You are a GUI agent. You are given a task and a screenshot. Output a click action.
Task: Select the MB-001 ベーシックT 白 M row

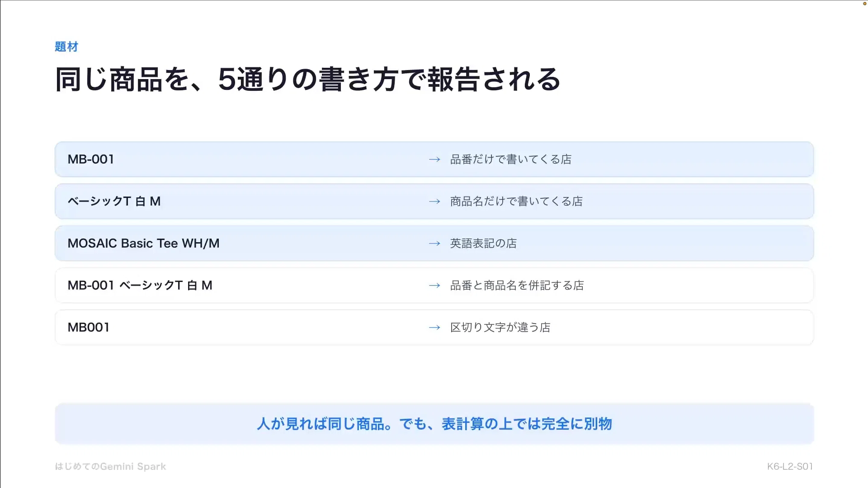[434, 286]
